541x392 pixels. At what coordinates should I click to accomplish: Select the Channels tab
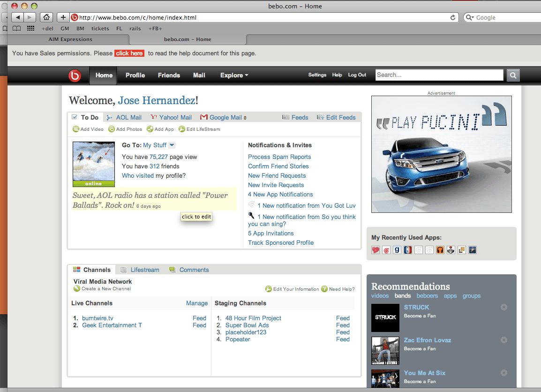[92, 270]
